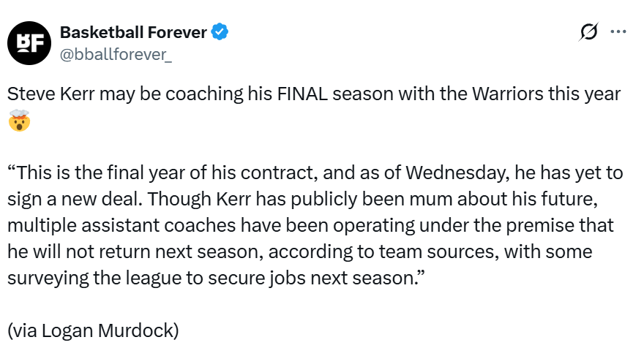Click the @bballforever_ handle
This screenshot has height=348, width=644.
click(x=116, y=53)
